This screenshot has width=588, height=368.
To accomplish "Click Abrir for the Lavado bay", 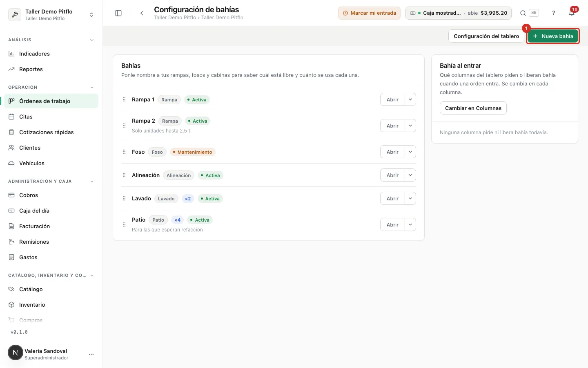I will pyautogui.click(x=392, y=198).
